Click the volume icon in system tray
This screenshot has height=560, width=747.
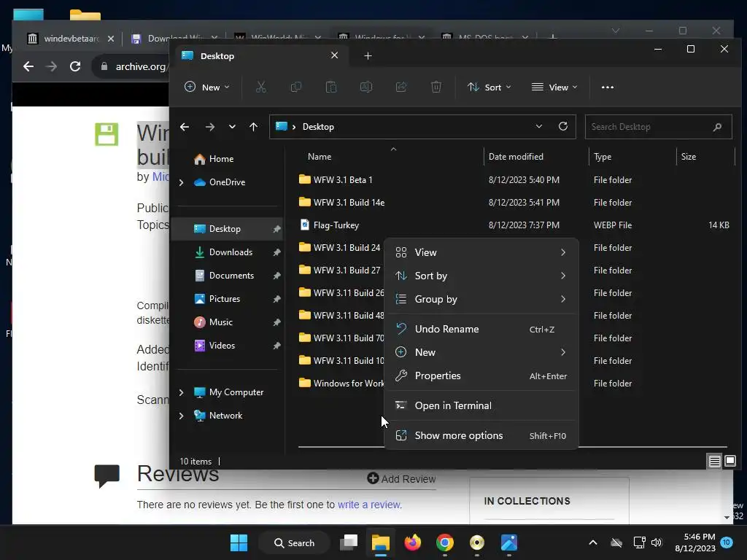point(657,542)
